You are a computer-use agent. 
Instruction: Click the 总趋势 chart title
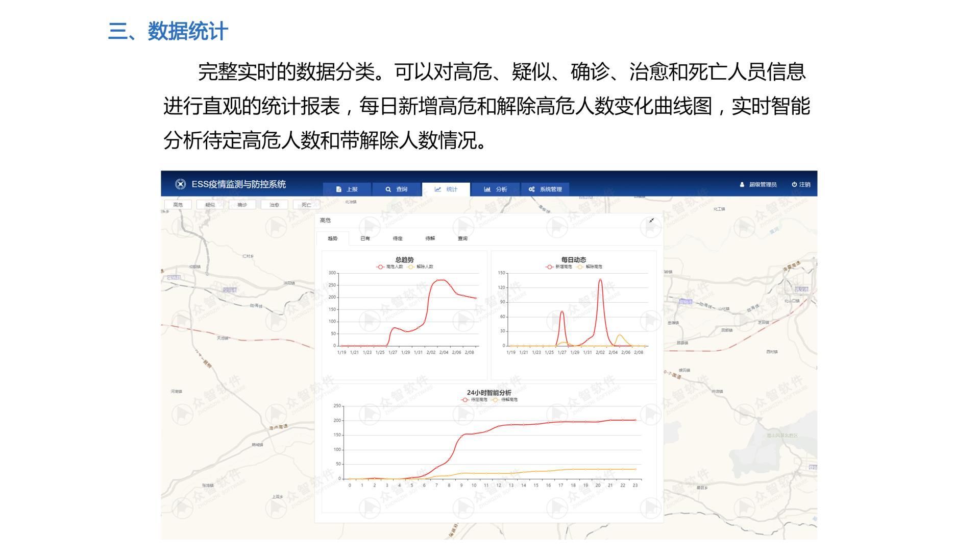pyautogui.click(x=404, y=260)
